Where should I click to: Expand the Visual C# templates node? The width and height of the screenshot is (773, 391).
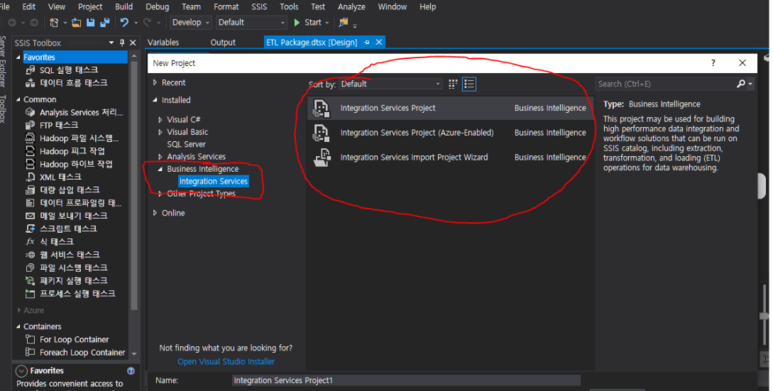160,120
